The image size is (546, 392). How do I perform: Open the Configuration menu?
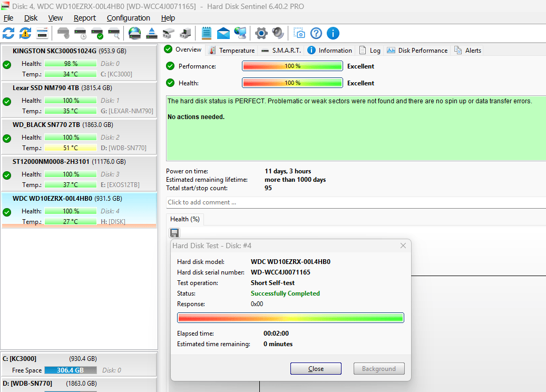[129, 18]
